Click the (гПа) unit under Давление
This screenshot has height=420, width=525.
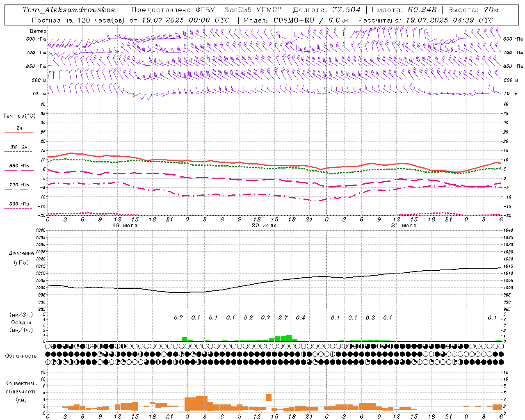click(x=21, y=262)
